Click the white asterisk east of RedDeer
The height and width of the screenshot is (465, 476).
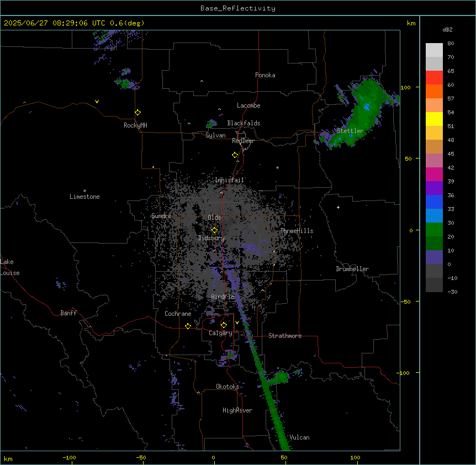coord(277,167)
